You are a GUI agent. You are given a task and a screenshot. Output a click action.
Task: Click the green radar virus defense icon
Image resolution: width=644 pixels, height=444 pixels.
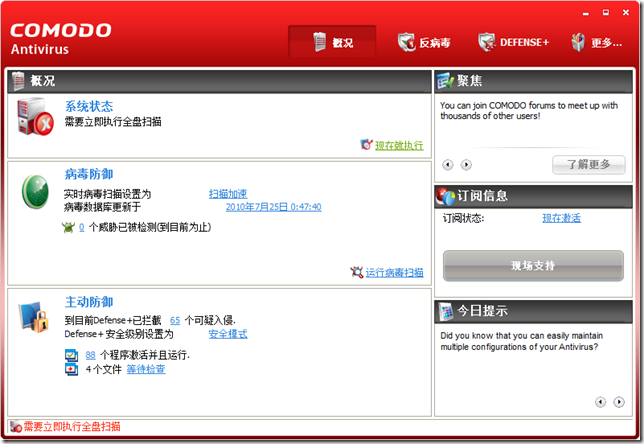coord(35,192)
